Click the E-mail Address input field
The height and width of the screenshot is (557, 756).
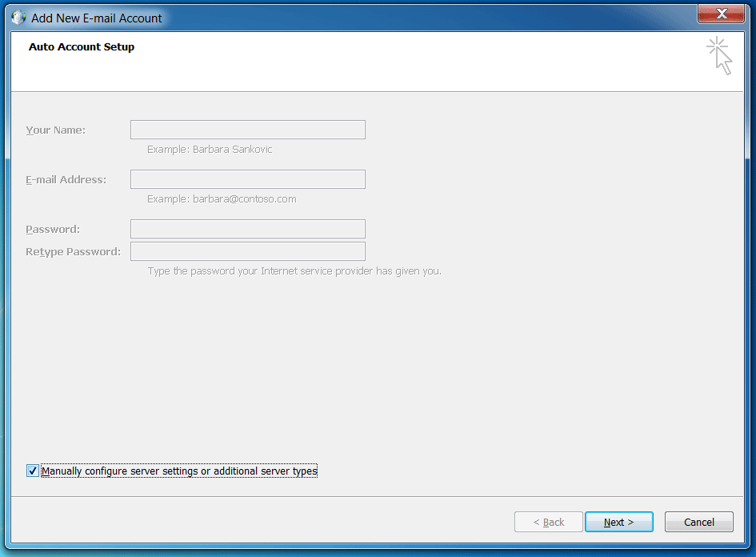(x=248, y=179)
